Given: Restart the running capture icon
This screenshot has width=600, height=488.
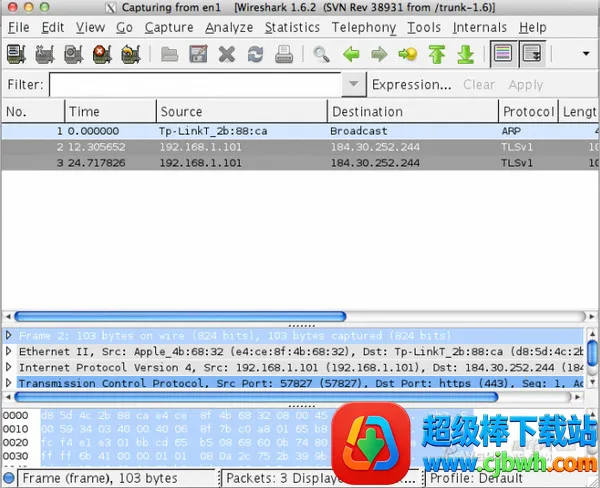Looking at the screenshot, I should [131, 54].
